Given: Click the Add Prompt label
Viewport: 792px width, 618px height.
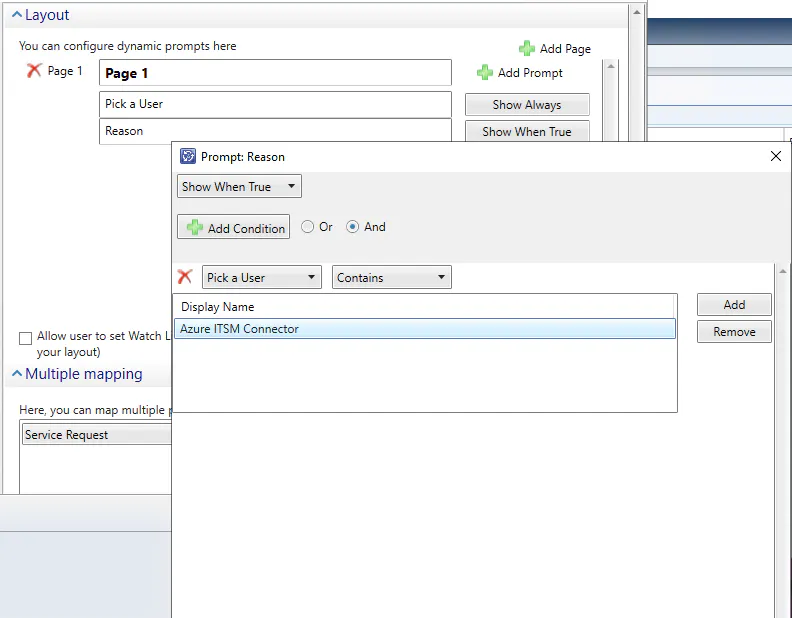Looking at the screenshot, I should click(530, 73).
